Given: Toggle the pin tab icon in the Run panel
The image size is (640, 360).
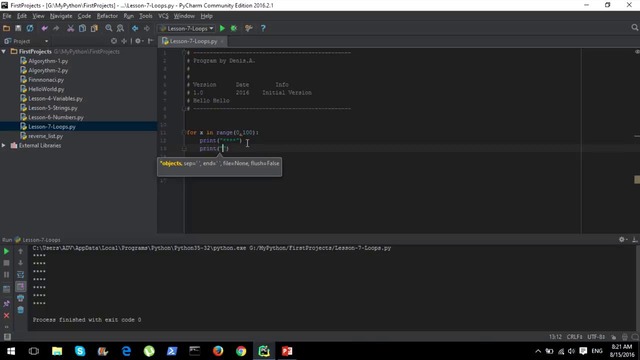Looking at the screenshot, I should 6,304.
